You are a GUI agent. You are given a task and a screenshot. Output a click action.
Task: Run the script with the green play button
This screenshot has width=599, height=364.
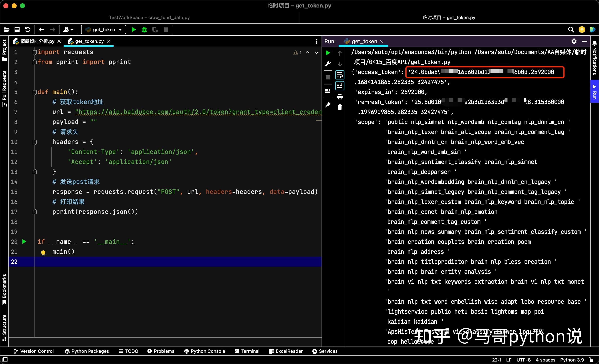[x=133, y=30]
